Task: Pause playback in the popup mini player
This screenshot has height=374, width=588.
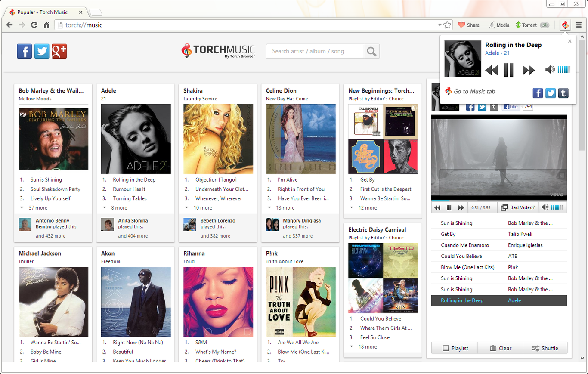Action: [x=509, y=70]
